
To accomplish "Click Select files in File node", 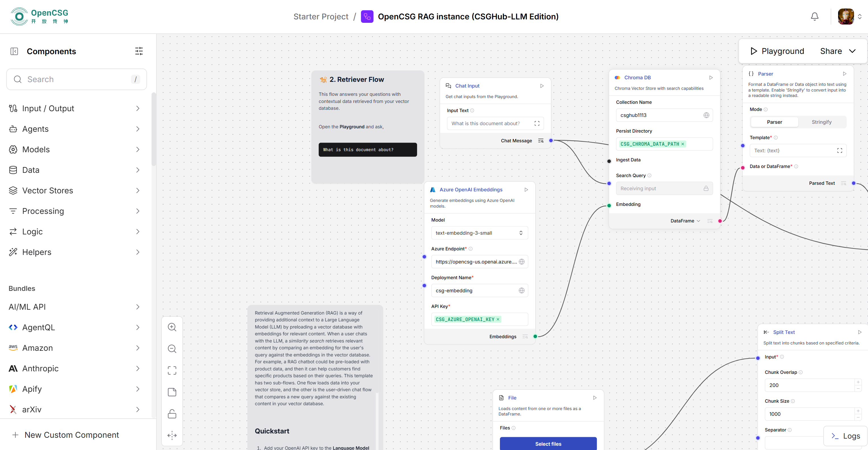I will 548,444.
